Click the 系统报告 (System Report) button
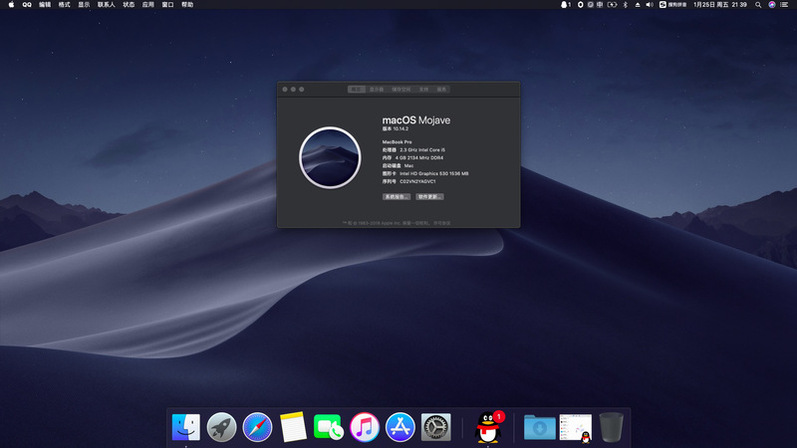 click(396, 197)
